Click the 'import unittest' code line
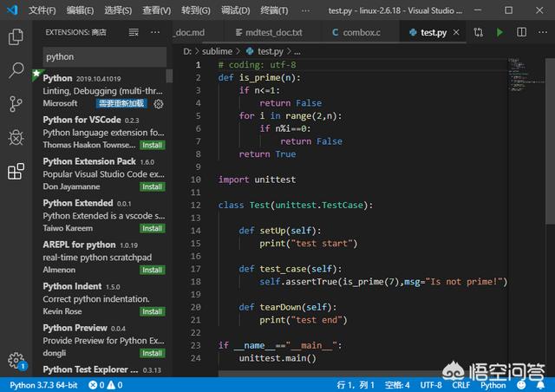This screenshot has height=392, width=555. [x=257, y=180]
